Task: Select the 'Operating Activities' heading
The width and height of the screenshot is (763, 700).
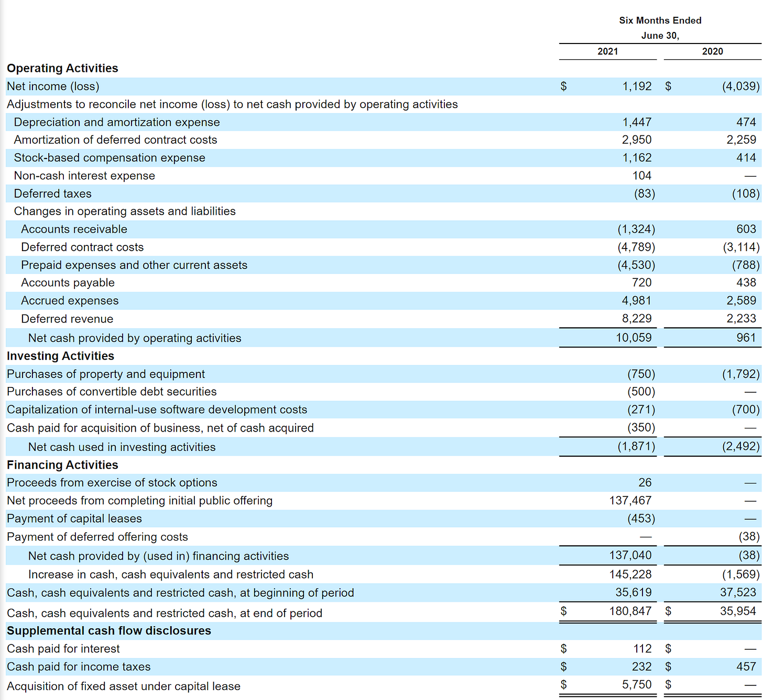Action: 62,68
